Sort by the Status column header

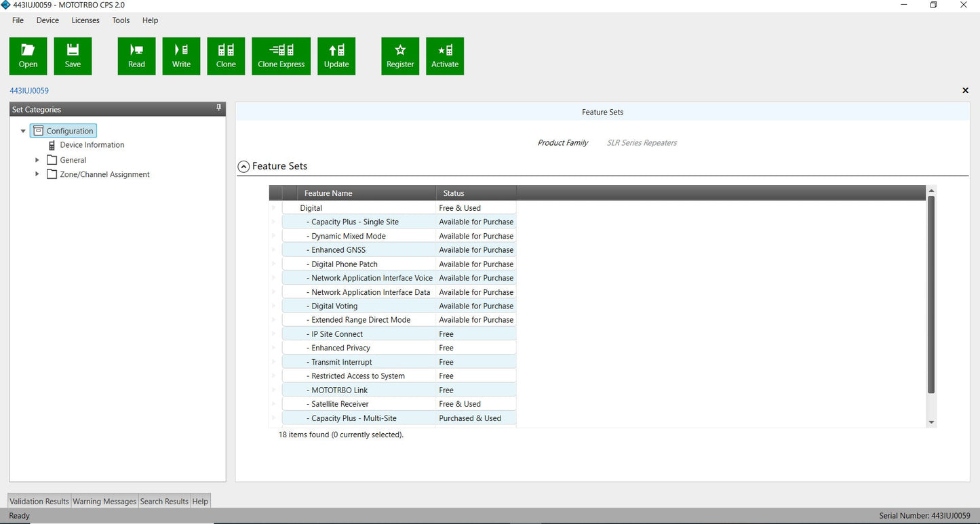point(476,193)
